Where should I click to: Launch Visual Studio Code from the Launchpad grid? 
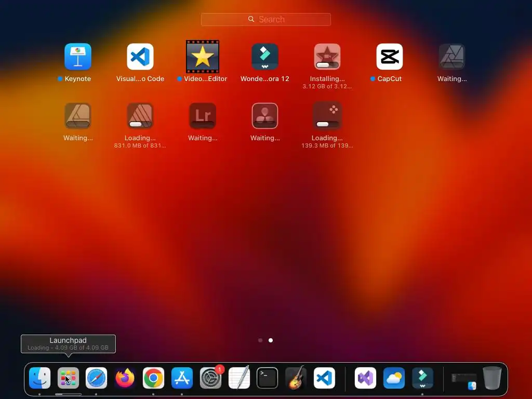(140, 56)
